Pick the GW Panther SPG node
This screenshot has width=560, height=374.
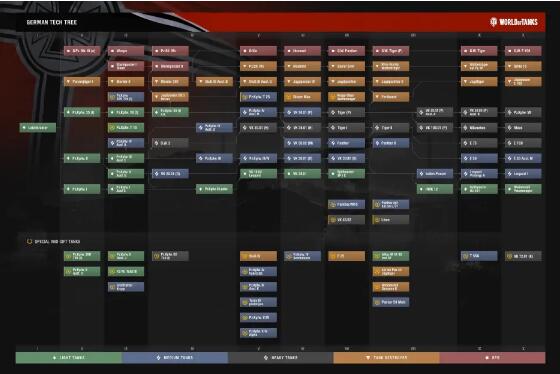coord(346,51)
